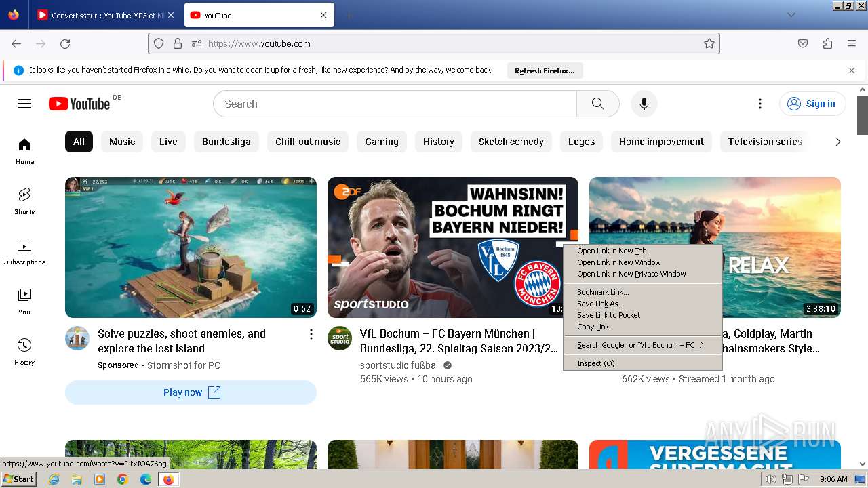Choose Save Link As
The image size is (868, 488).
click(642, 304)
